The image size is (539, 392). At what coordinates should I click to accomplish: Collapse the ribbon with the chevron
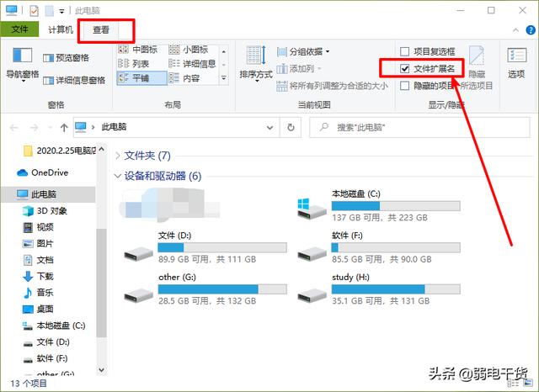[515, 30]
